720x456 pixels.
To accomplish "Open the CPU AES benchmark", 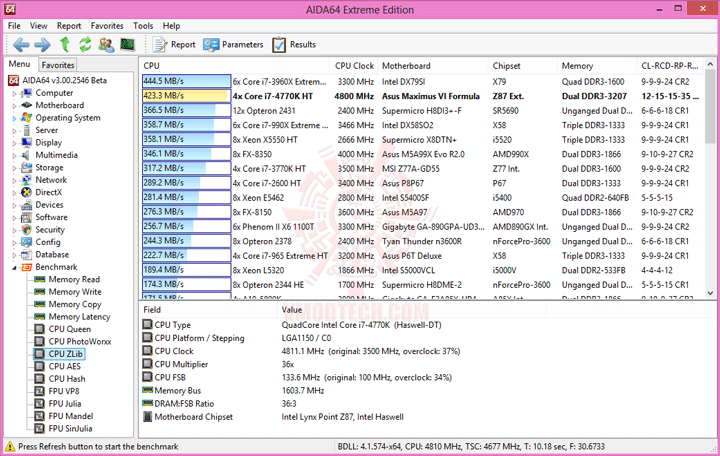I will pos(65,366).
